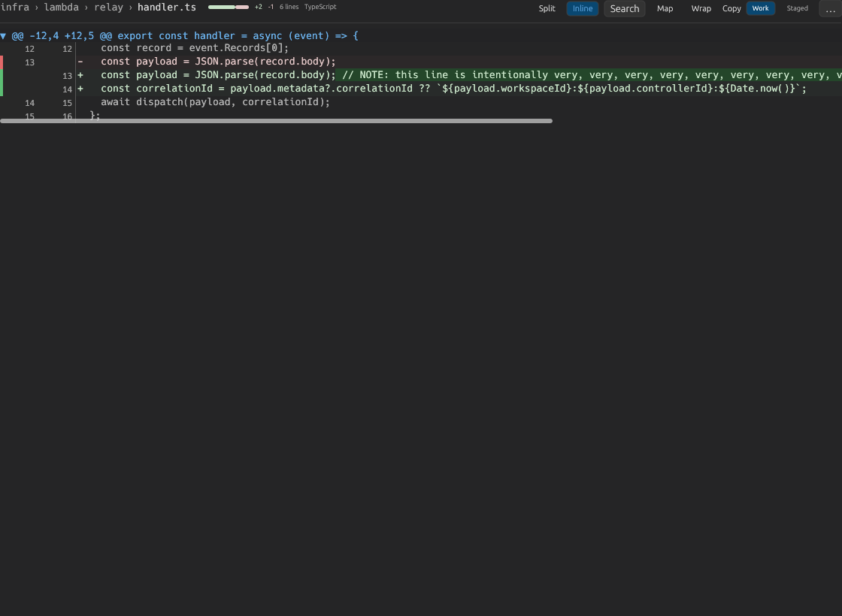Click the +2 additions count
The image size is (842, 616).
(259, 7)
